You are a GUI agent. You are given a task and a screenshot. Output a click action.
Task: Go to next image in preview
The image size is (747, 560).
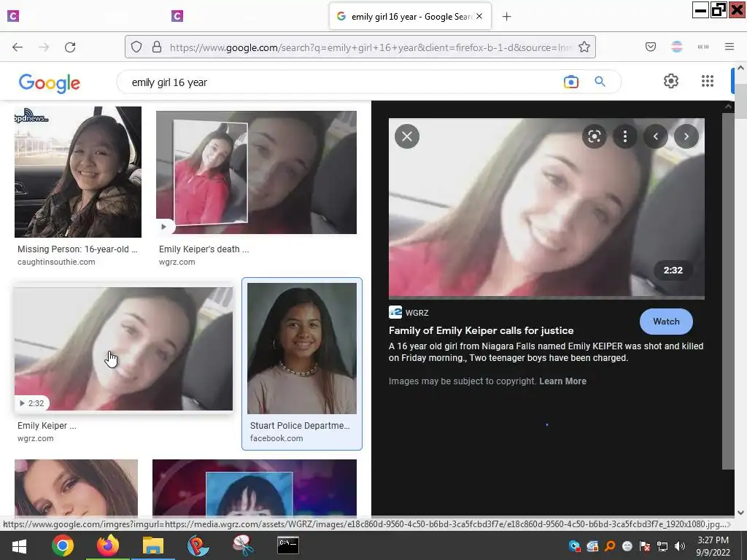686,136
